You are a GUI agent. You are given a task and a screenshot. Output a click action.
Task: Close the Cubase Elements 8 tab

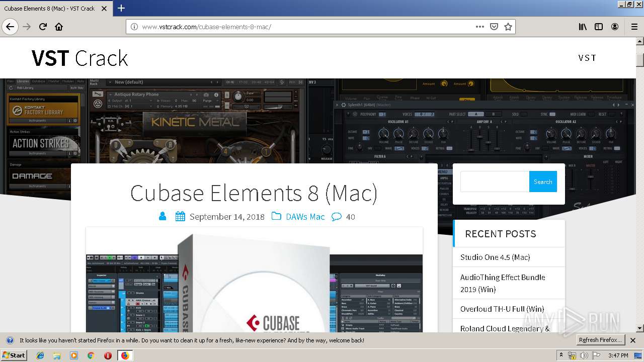[x=104, y=9]
